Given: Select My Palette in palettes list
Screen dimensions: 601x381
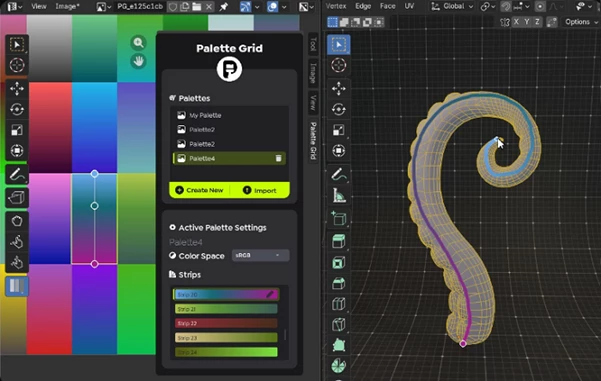Looking at the screenshot, I should tap(229, 115).
